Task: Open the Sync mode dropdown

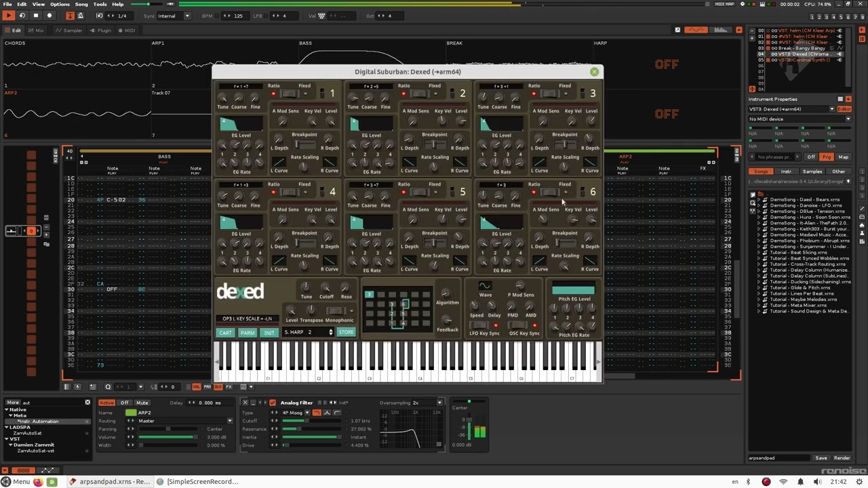Action: (174, 16)
